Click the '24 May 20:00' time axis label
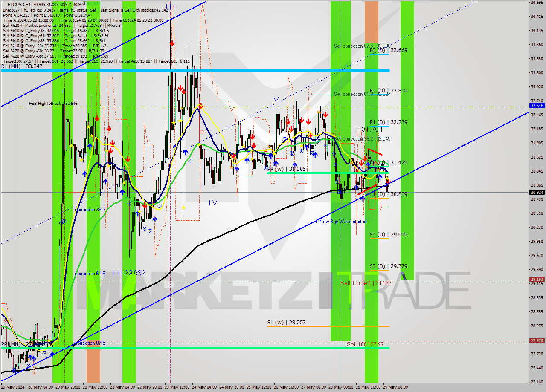The width and height of the screenshot is (546, 392). coord(232,387)
